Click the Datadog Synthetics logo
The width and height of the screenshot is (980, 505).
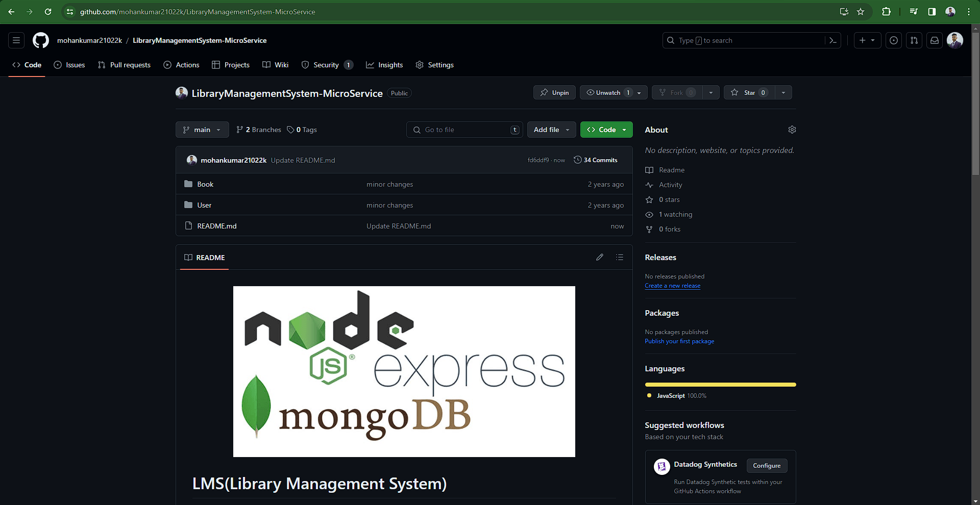pos(662,466)
